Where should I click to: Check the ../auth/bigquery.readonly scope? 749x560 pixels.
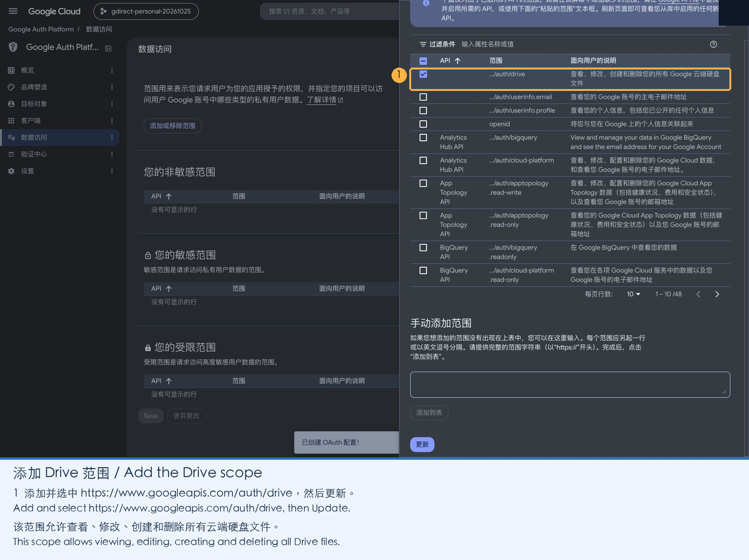(x=423, y=247)
